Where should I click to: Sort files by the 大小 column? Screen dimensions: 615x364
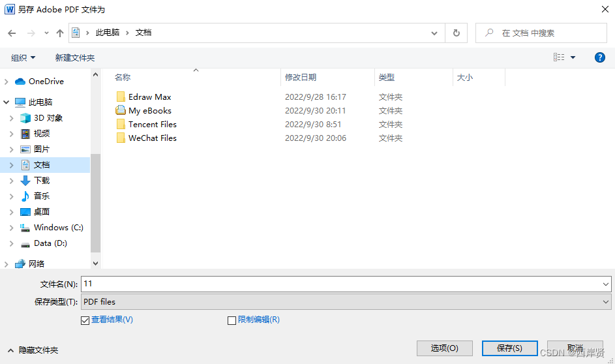pos(465,77)
